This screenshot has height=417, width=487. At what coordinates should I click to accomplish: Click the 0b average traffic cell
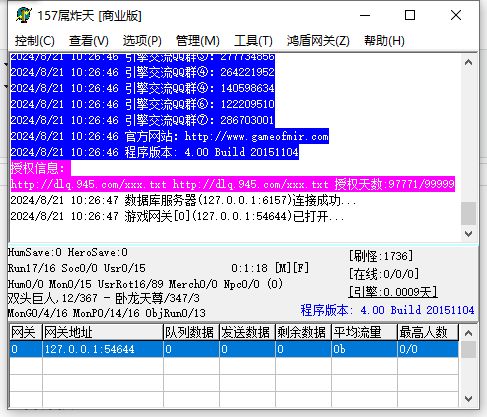coord(364,349)
